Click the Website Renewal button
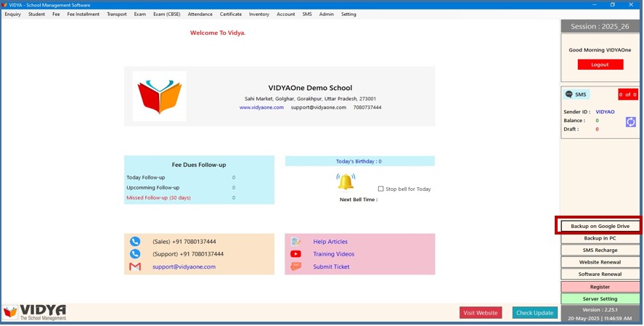The width and height of the screenshot is (644, 326). point(600,262)
